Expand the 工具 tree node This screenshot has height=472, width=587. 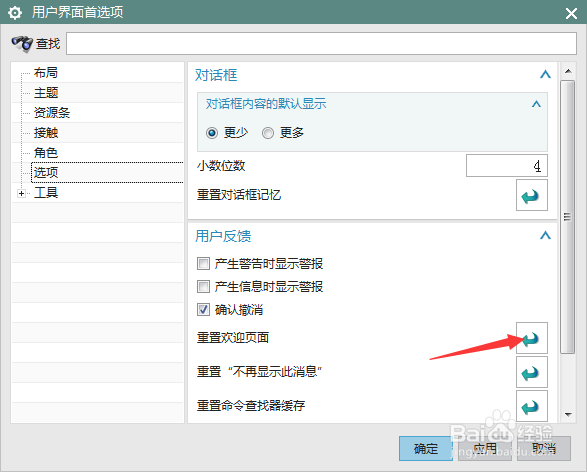21,194
